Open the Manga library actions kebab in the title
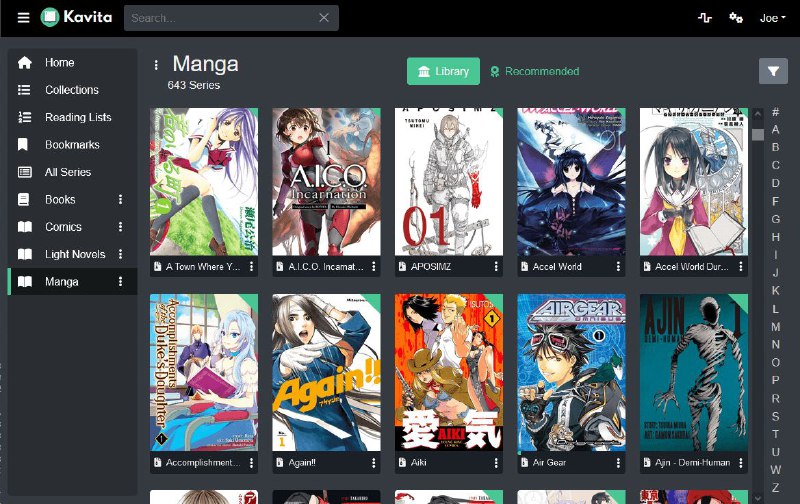Screen dimensions: 800x504 click(x=156, y=66)
